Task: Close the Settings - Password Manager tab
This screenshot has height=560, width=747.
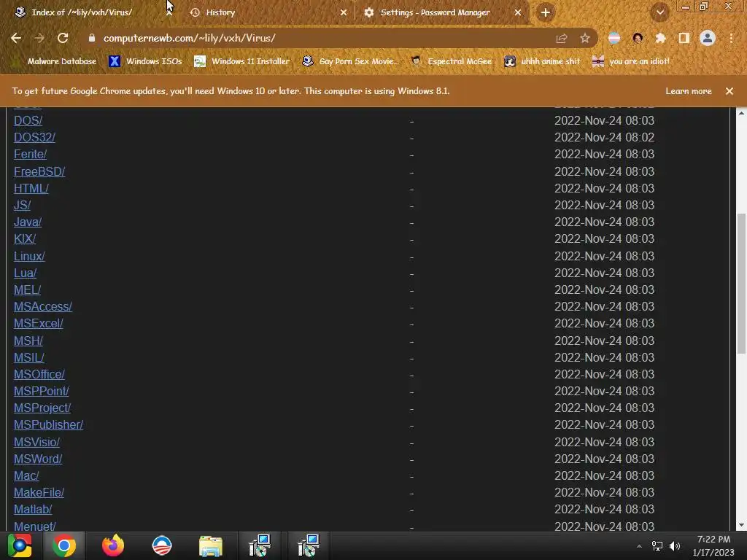Action: coord(518,12)
